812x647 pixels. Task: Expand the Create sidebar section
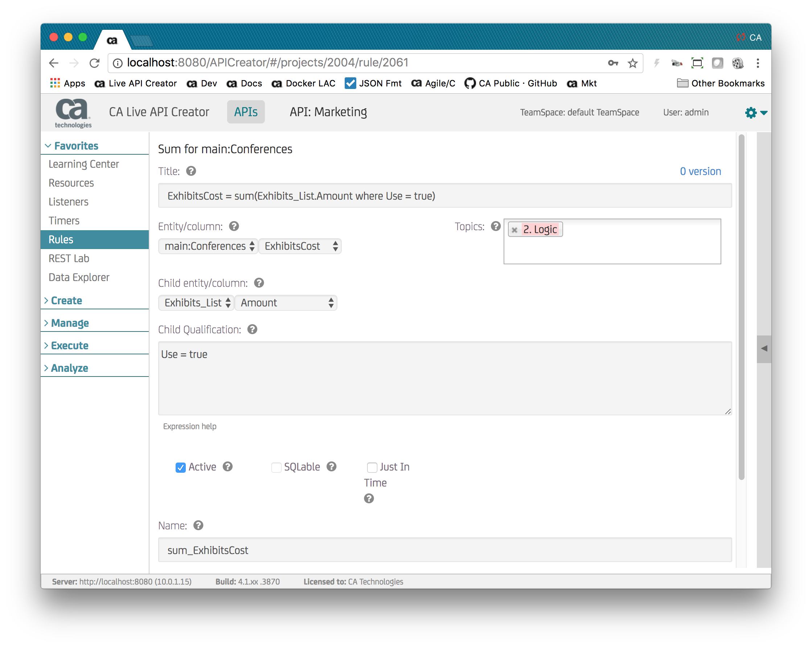(66, 300)
